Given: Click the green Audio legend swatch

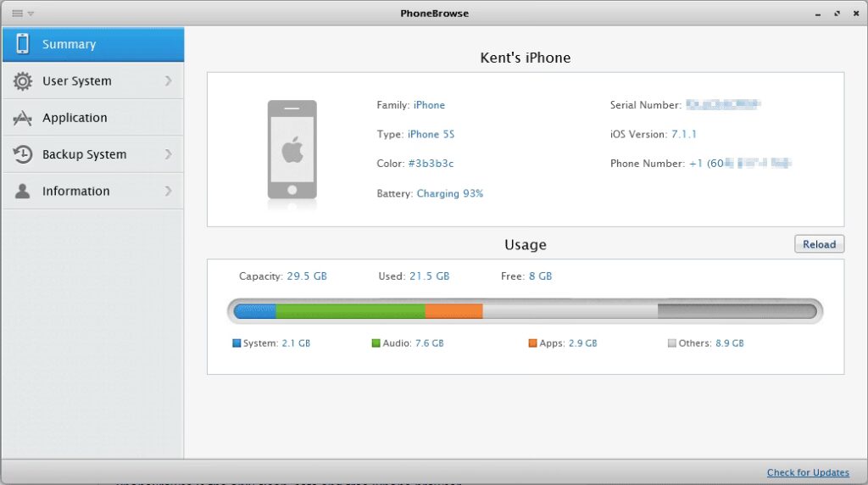Looking at the screenshot, I should coord(376,343).
